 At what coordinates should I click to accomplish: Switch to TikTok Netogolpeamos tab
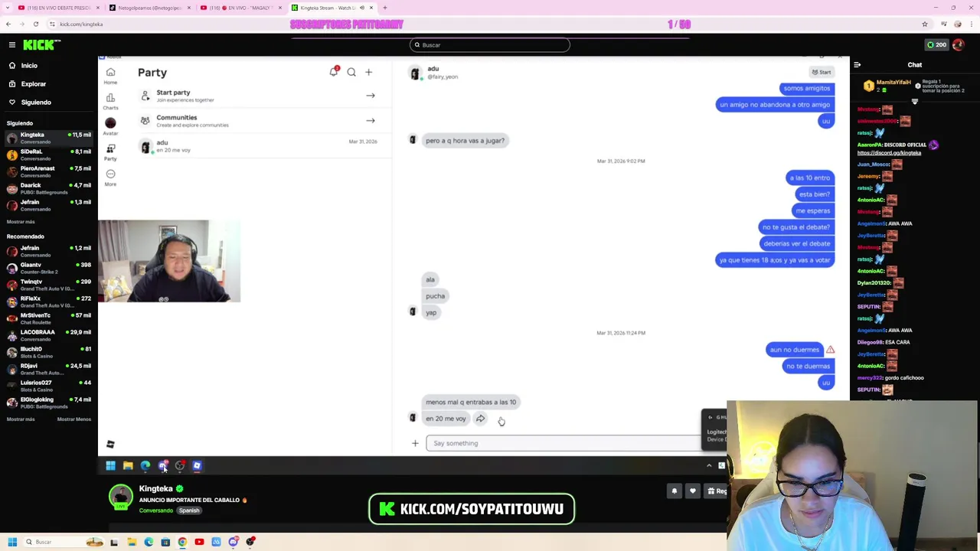click(x=150, y=8)
